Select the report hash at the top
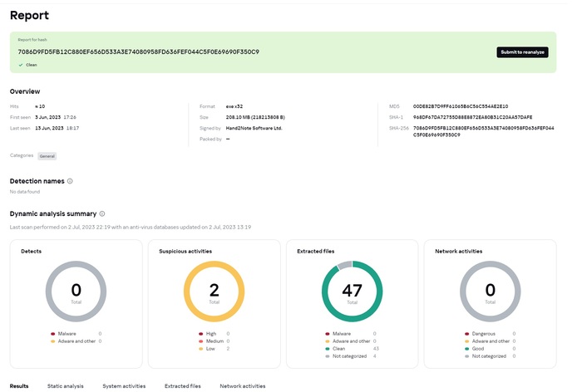582x392 pixels. coord(139,52)
